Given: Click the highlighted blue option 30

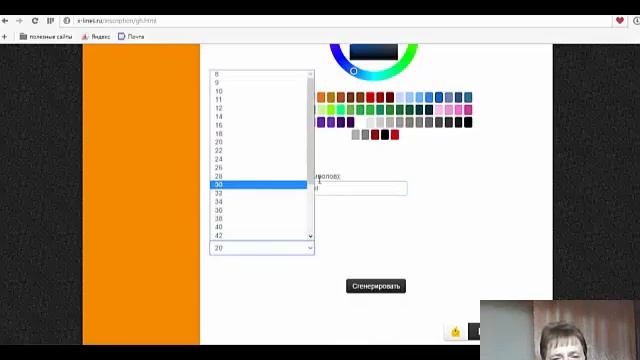Looking at the screenshot, I should tap(258, 185).
